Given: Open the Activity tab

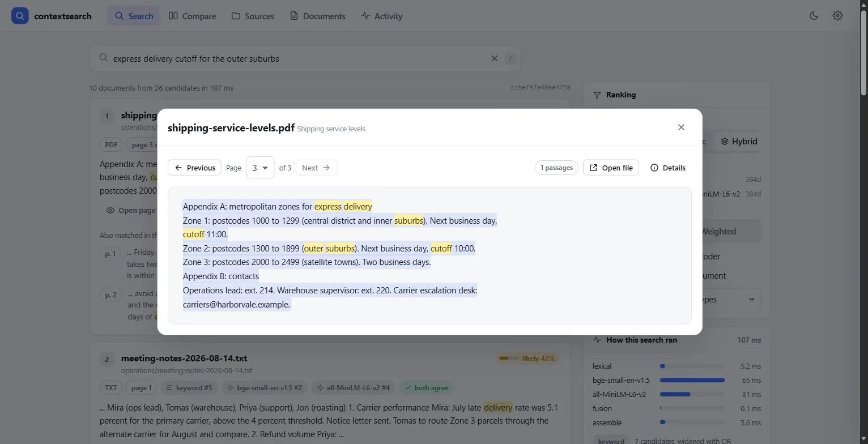Looking at the screenshot, I should 382,16.
